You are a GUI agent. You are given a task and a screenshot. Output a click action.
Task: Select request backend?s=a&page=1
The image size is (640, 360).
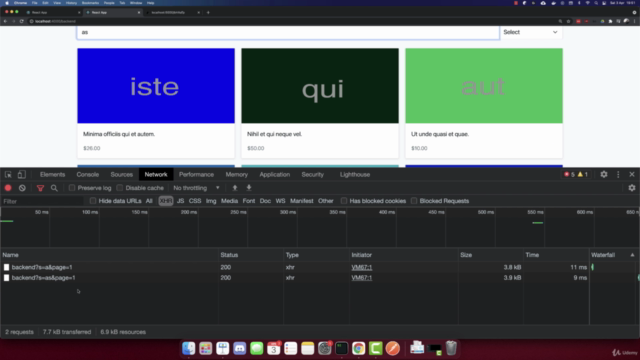coord(42,267)
